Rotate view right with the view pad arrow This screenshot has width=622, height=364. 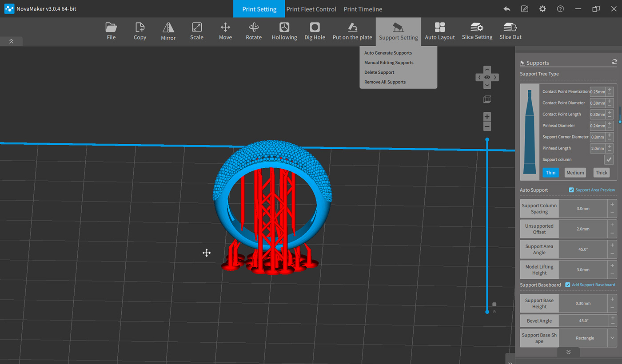(x=495, y=77)
